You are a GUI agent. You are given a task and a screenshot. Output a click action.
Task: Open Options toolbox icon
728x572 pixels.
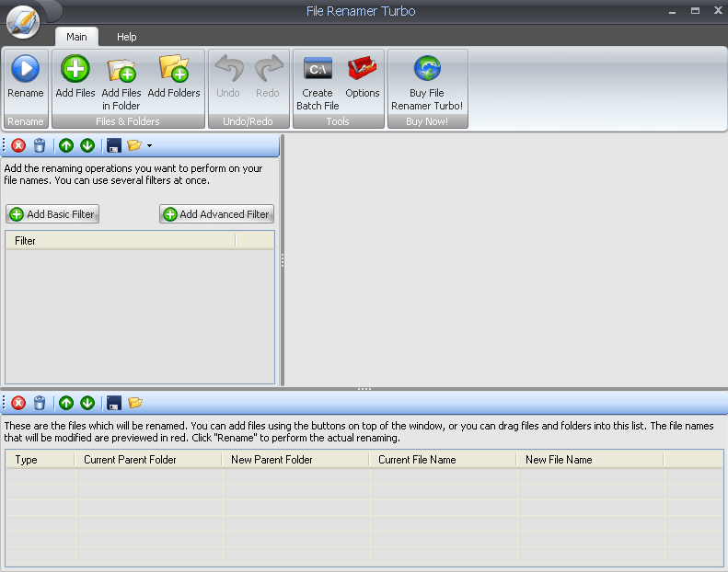[x=363, y=69]
